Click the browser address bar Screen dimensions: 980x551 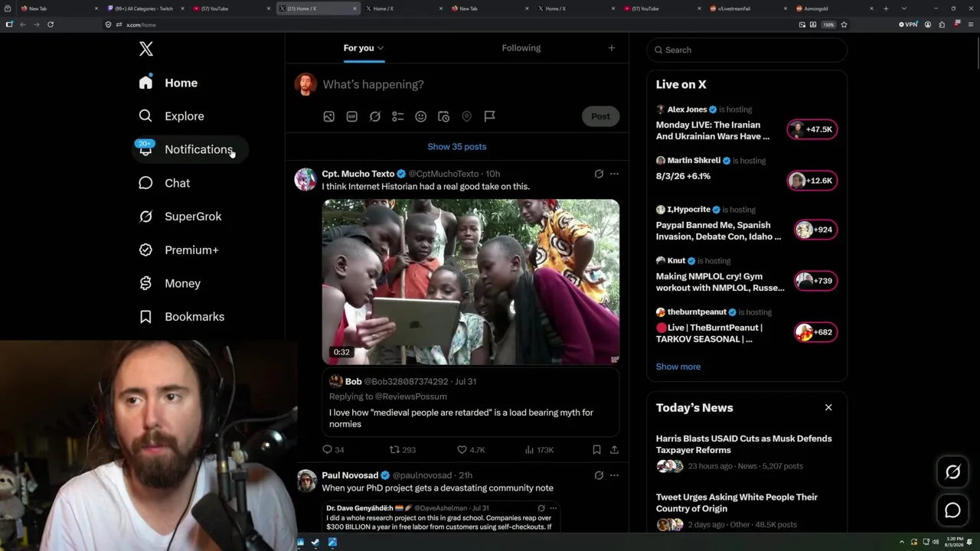tap(452, 24)
